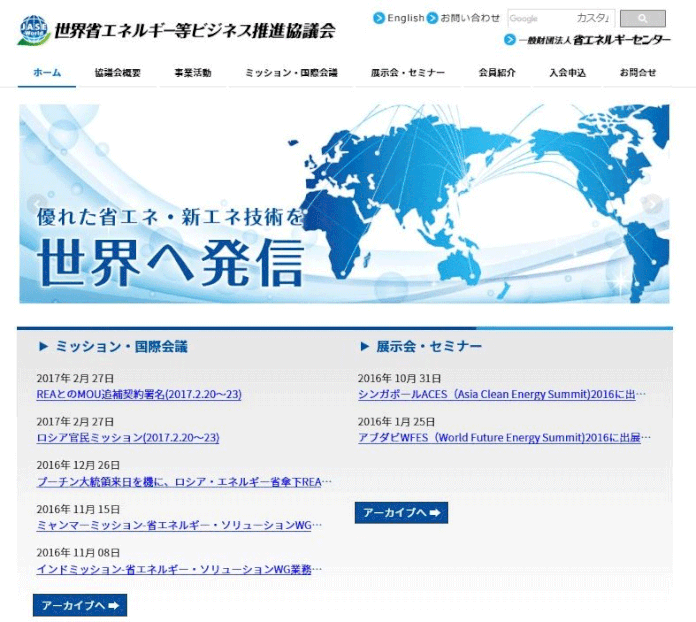
Task: Click the date 2016年 12月 26日
Action: (78, 465)
